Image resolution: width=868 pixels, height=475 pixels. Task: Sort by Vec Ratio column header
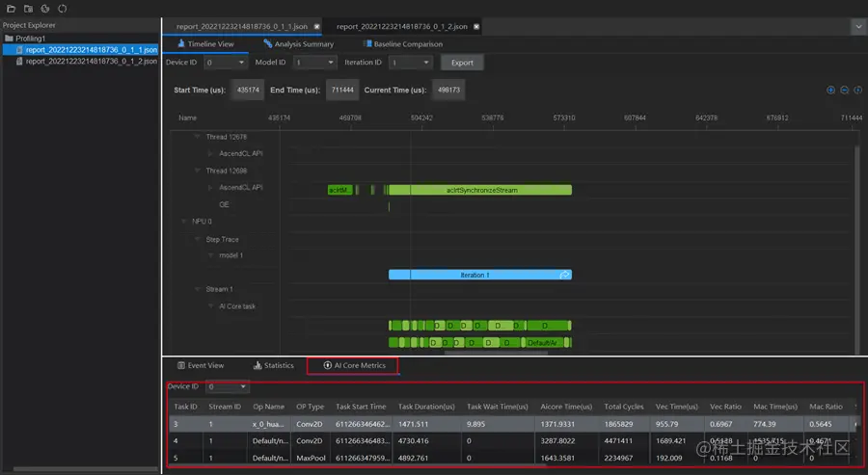[x=725, y=407]
